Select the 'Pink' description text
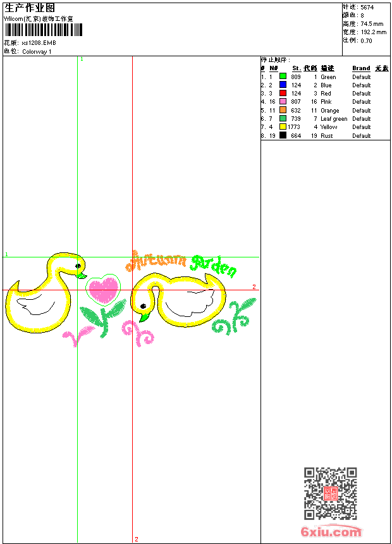Image resolution: width=392 pixels, height=544 pixels. coord(326,102)
